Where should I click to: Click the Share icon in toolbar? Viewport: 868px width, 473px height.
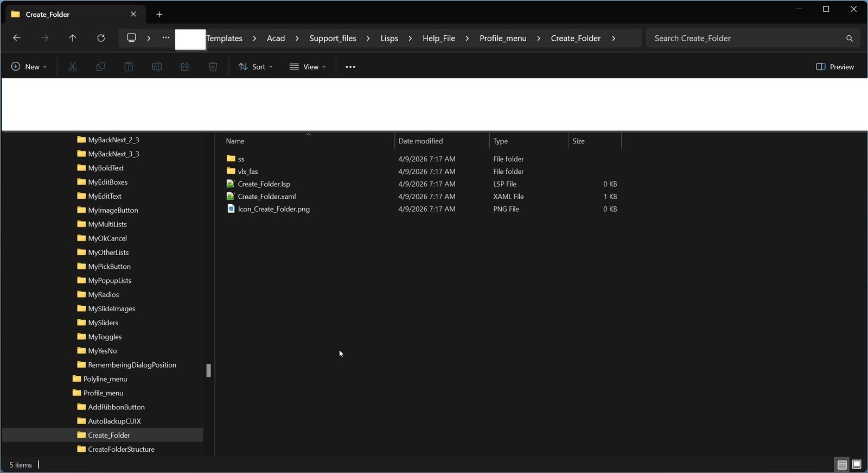point(185,67)
